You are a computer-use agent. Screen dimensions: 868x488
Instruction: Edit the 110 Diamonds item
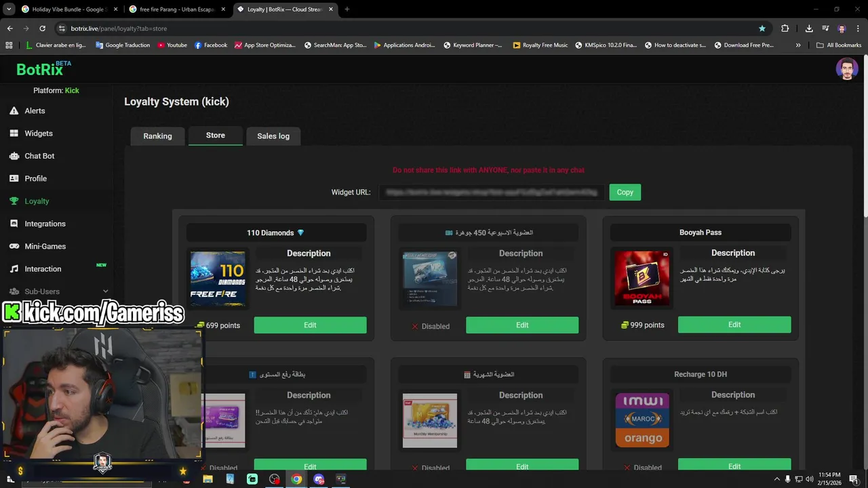[310, 325]
